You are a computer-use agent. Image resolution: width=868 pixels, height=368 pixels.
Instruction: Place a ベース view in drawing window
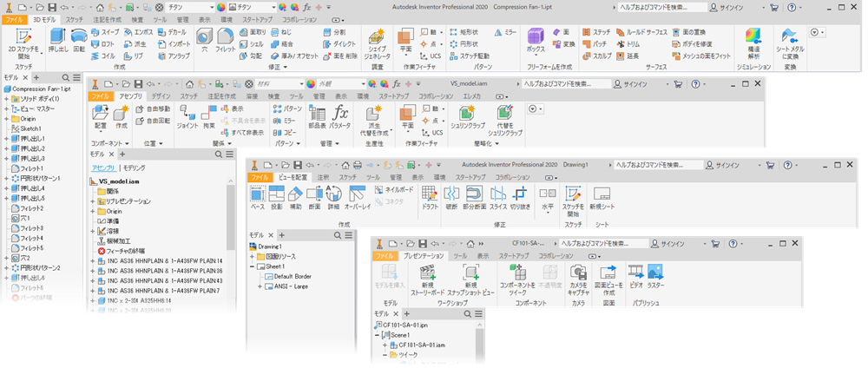point(258,198)
